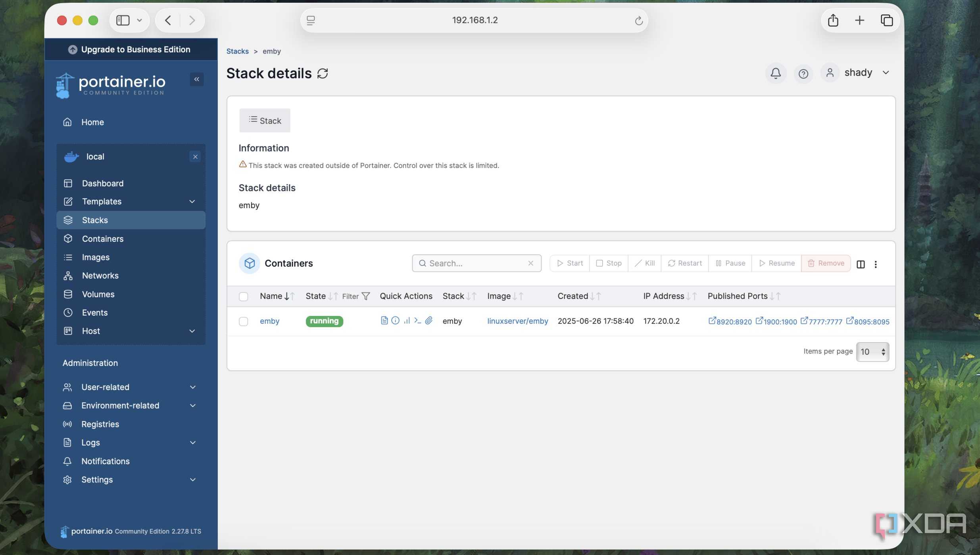This screenshot has height=555, width=980.
Task: Open published port 8920:8920
Action: (730, 322)
